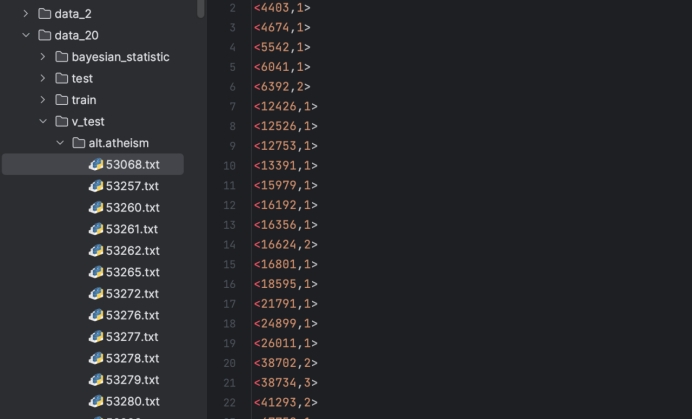692x419 pixels.
Task: Click the 53257.txt file icon
Action: [x=96, y=186]
